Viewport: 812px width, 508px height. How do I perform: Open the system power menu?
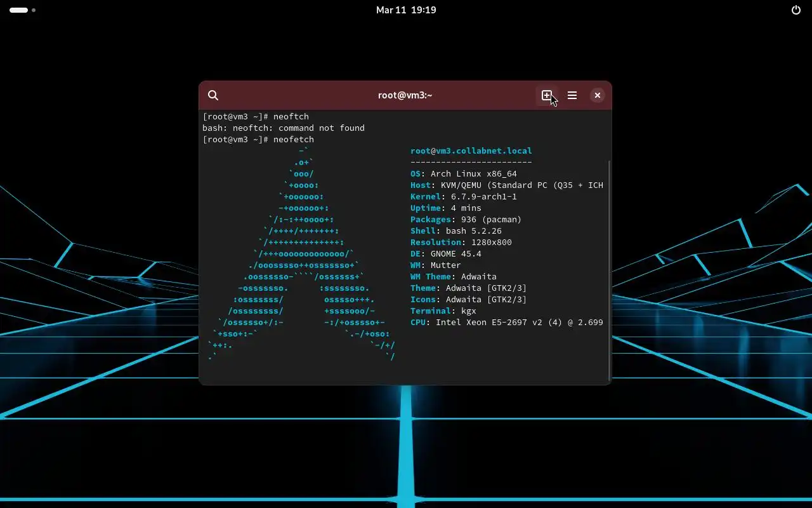[x=796, y=10]
